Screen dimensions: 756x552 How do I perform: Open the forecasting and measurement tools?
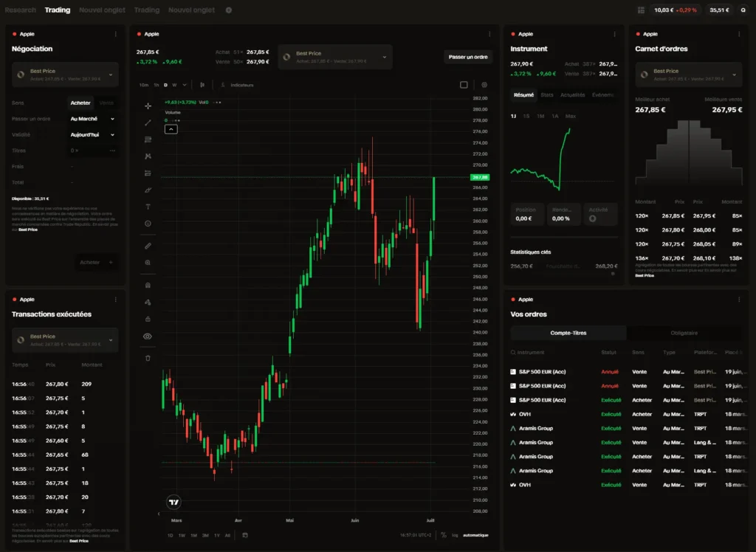pos(148,173)
